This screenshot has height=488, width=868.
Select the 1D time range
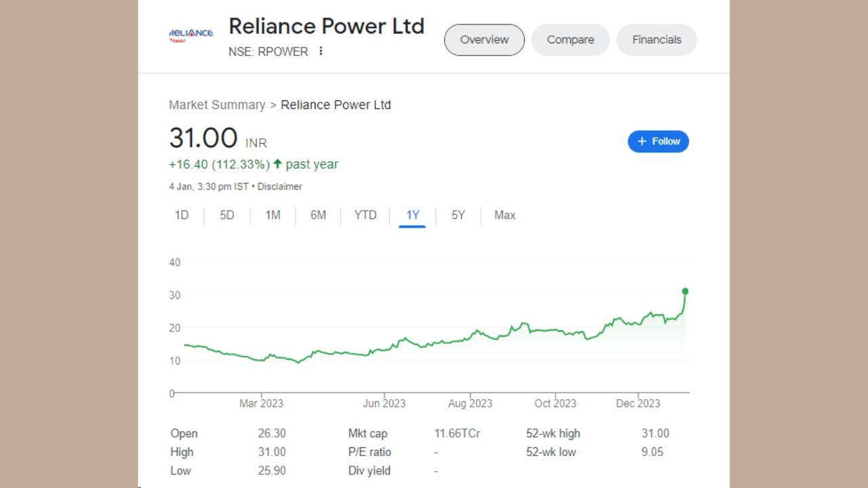click(182, 215)
